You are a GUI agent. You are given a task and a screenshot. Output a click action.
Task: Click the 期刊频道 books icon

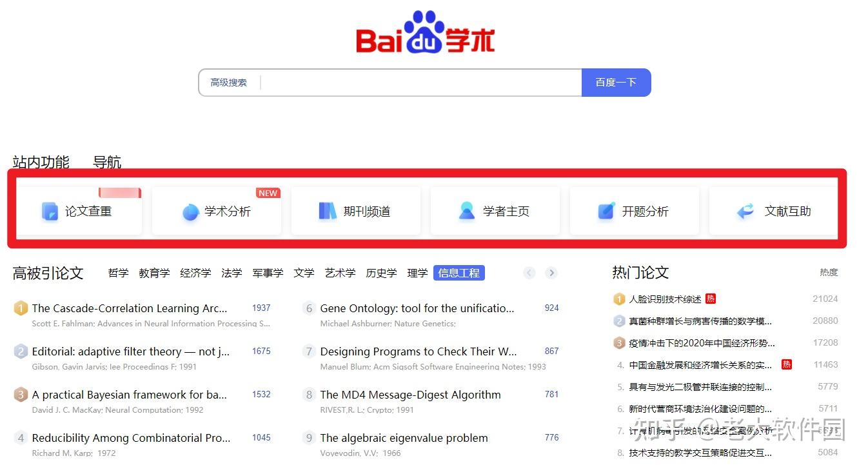[x=328, y=211]
